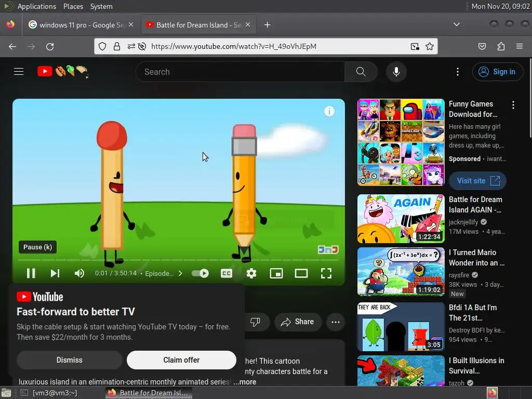Switch to theater mode
Image resolution: width=532 pixels, height=399 pixels.
(x=301, y=273)
